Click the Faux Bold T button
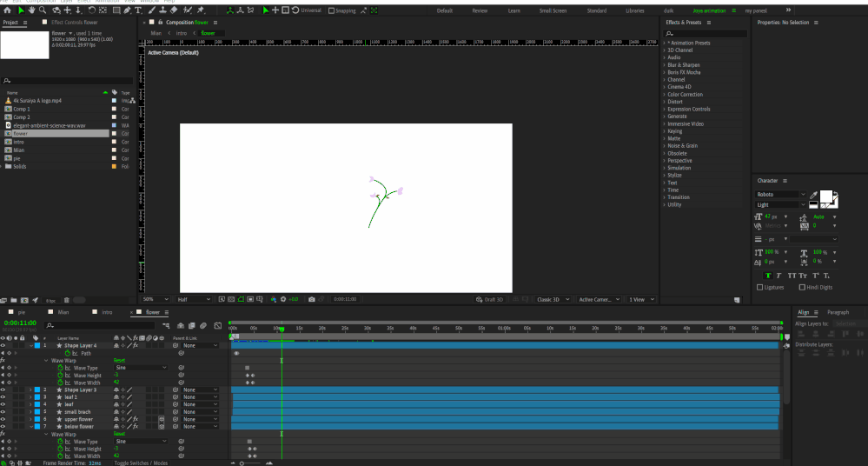The image size is (868, 466). (x=768, y=276)
